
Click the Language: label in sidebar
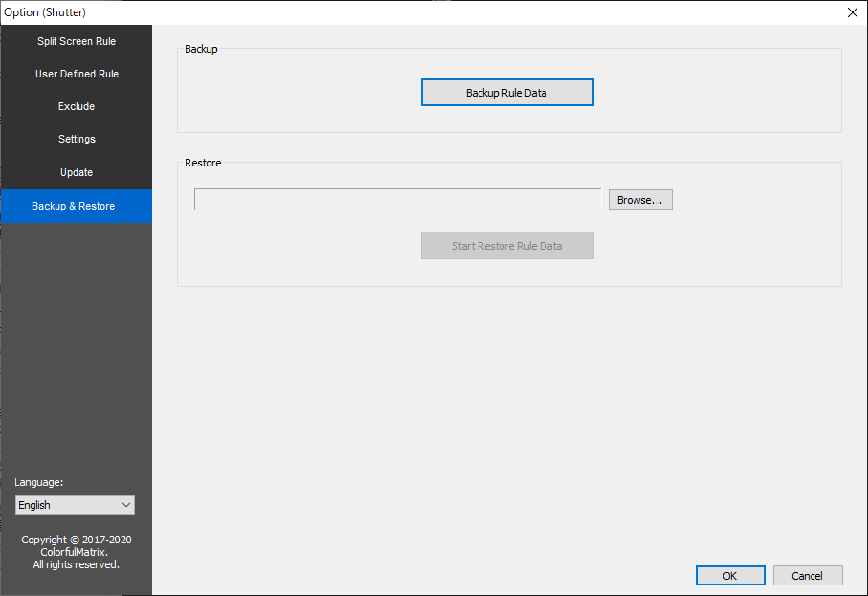[39, 482]
